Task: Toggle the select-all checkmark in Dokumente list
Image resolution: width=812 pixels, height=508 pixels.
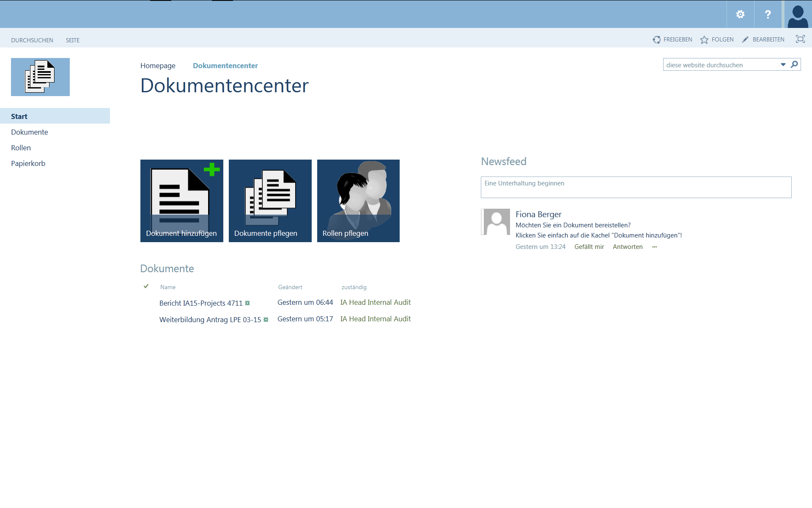Action: tap(146, 287)
